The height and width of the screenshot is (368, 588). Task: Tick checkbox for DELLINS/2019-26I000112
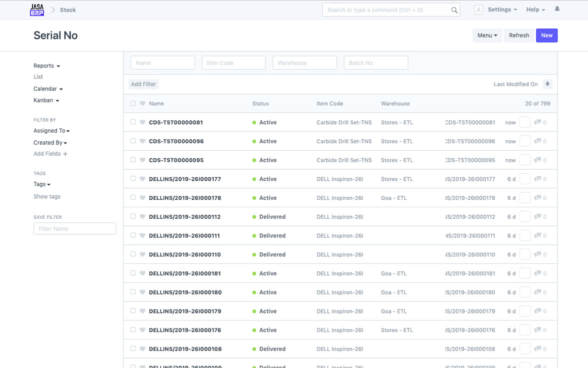[133, 216]
